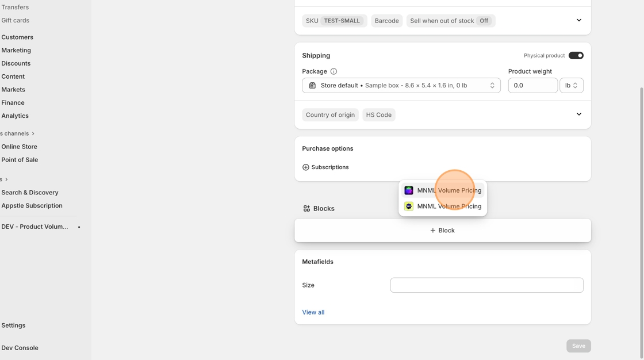Expand Country of origin and HS Code
The width and height of the screenshot is (644, 360).
point(578,114)
